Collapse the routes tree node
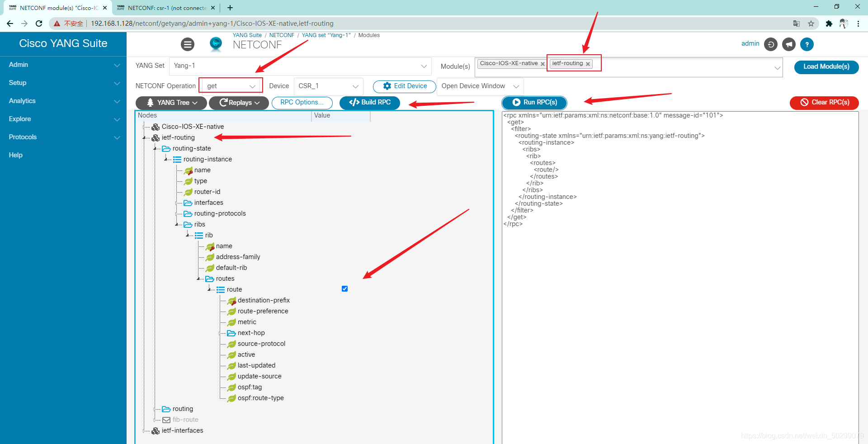 coord(199,279)
